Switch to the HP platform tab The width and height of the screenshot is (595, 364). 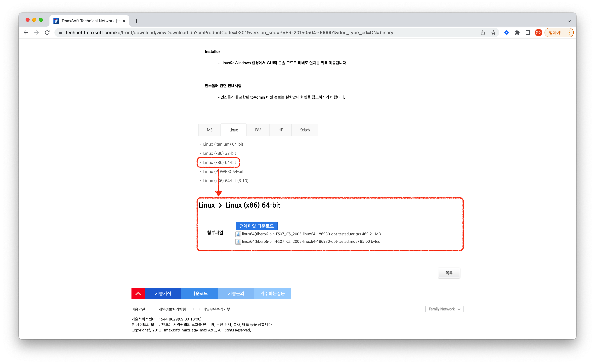point(281,130)
